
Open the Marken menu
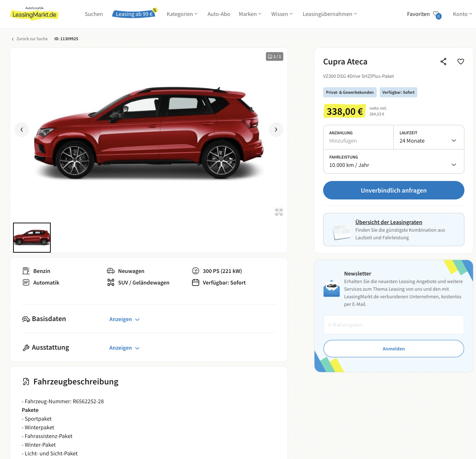[250, 14]
